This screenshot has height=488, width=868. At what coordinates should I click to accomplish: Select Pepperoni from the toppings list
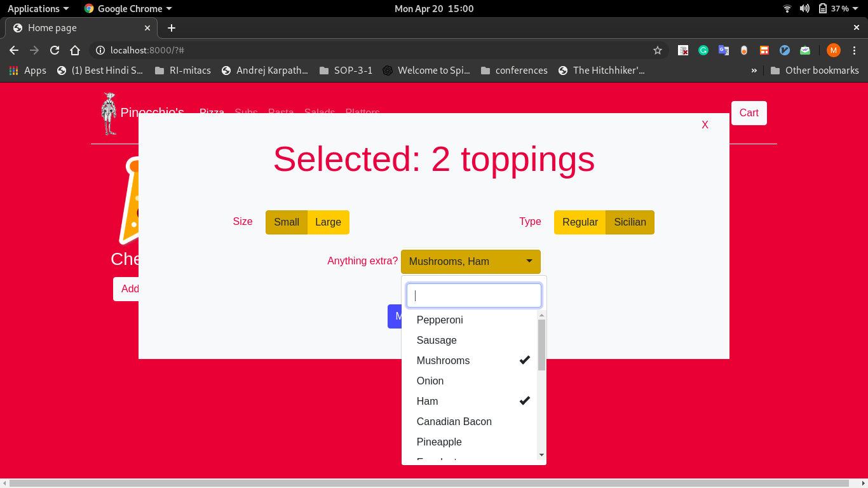click(x=440, y=320)
